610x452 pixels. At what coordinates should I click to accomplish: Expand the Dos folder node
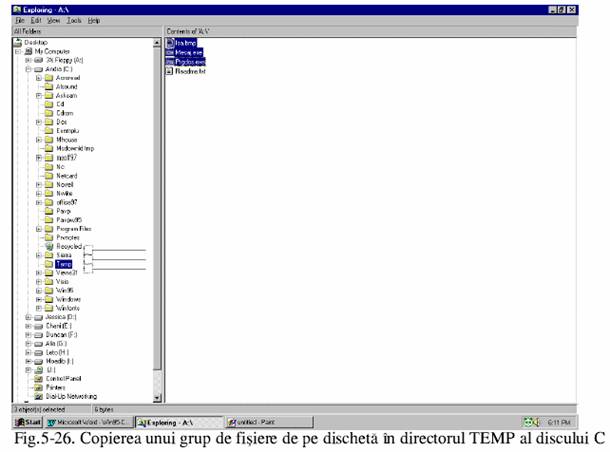pyautogui.click(x=38, y=122)
